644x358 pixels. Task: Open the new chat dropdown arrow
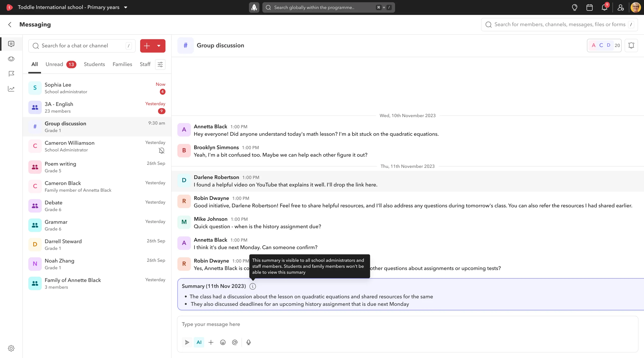[159, 46]
